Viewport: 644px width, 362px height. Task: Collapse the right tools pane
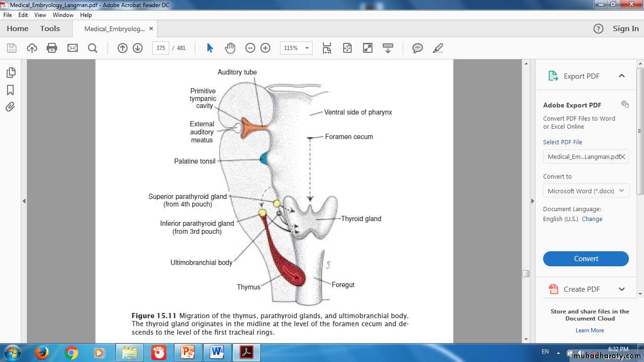(x=532, y=201)
